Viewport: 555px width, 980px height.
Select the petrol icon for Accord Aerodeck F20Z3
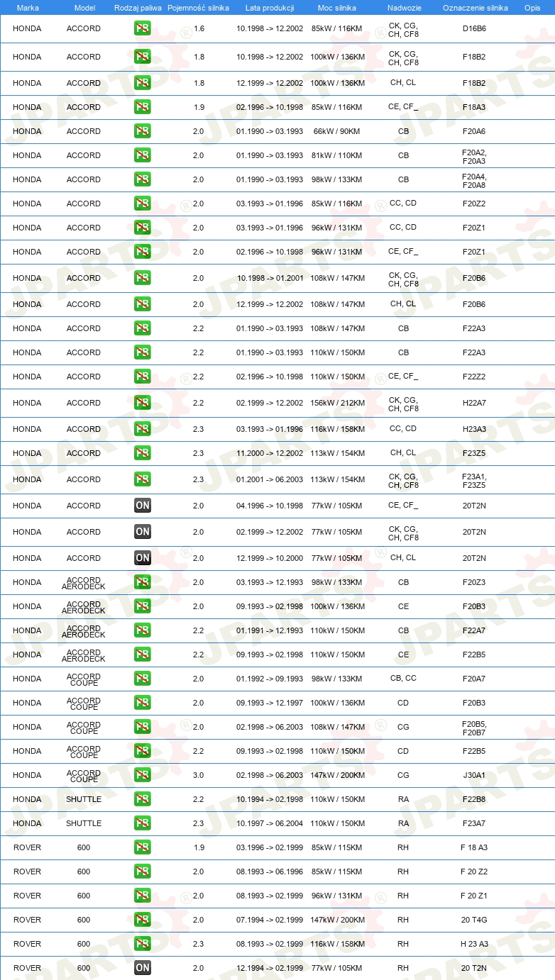point(143,582)
